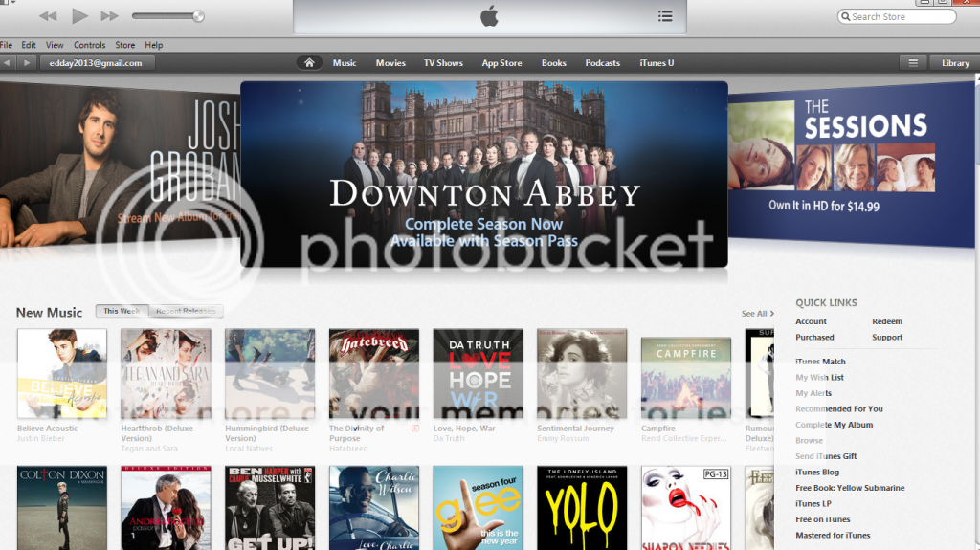Click the store forward navigation arrow

tap(27, 63)
